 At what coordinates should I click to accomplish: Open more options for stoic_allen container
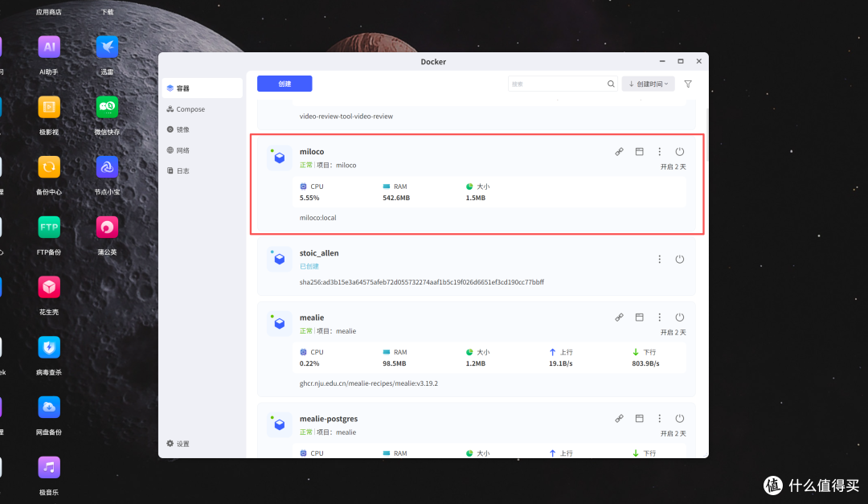tap(659, 259)
